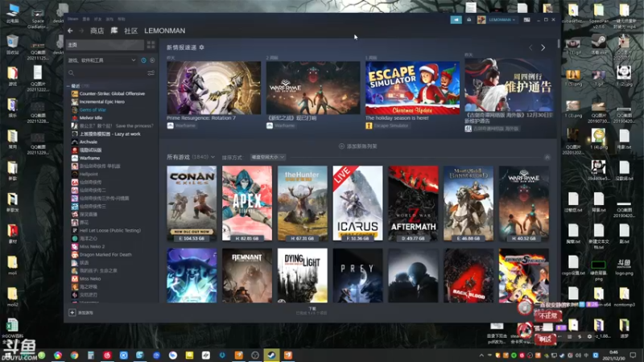
Task: Open advanced filter options beside search
Action: 151,73
